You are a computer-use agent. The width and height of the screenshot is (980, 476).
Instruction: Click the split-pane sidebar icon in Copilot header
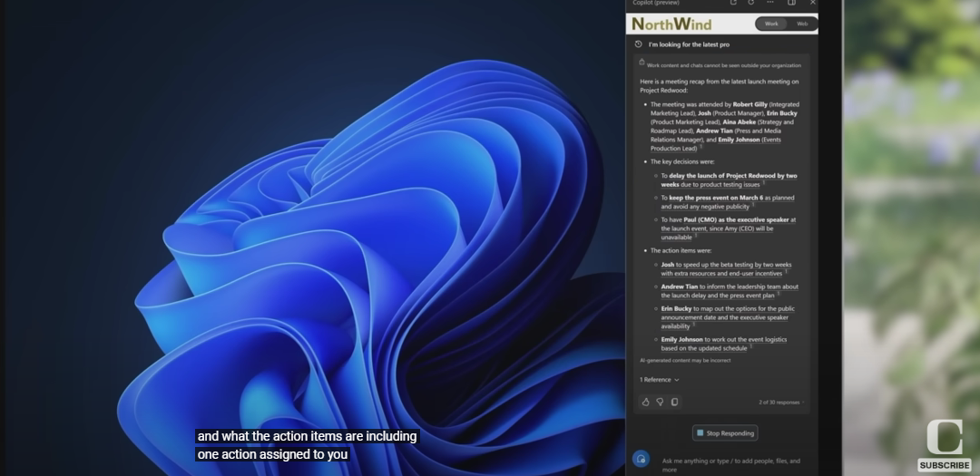pos(791,3)
